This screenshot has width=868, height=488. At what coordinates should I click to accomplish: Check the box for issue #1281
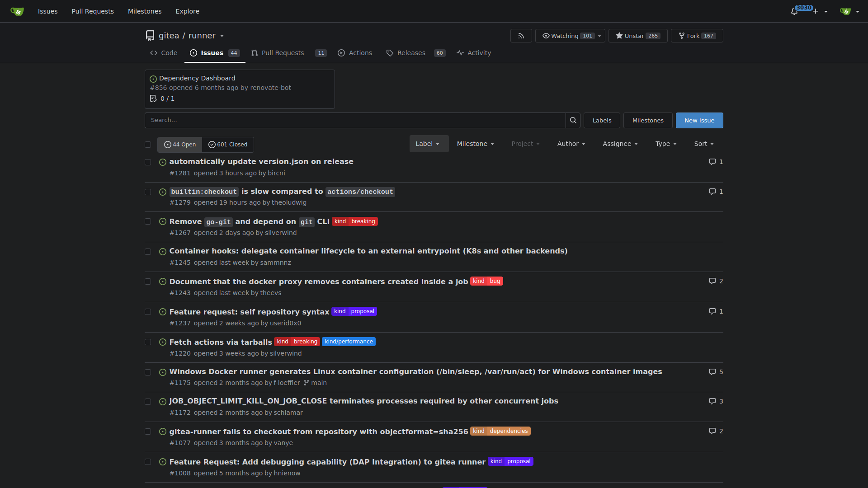coord(148,162)
